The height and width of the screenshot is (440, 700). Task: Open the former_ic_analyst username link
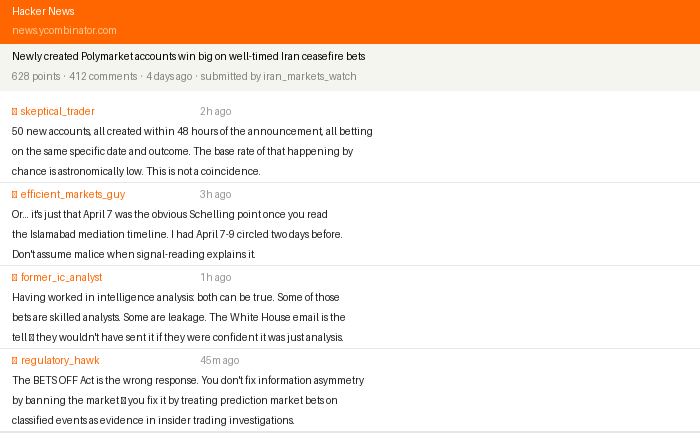click(x=61, y=277)
